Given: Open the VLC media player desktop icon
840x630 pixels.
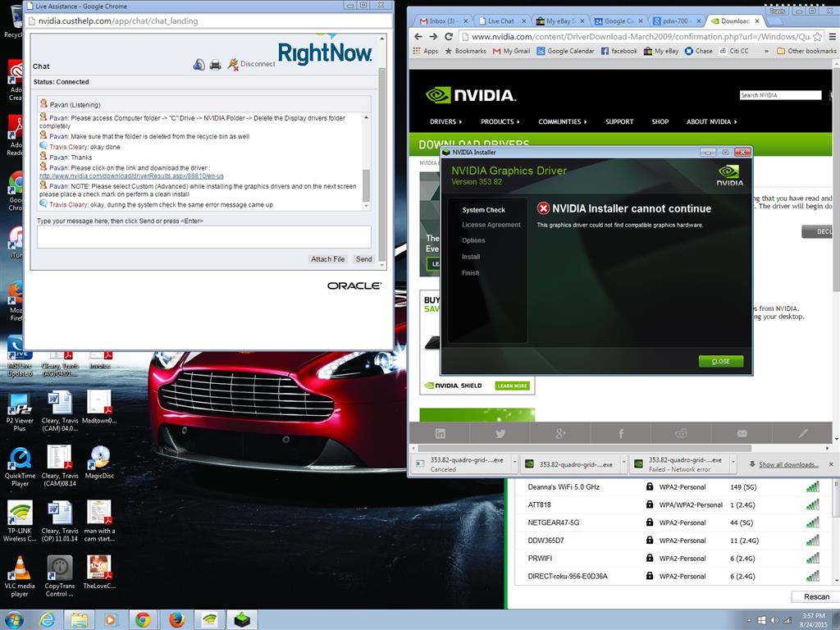Looking at the screenshot, I should [20, 577].
